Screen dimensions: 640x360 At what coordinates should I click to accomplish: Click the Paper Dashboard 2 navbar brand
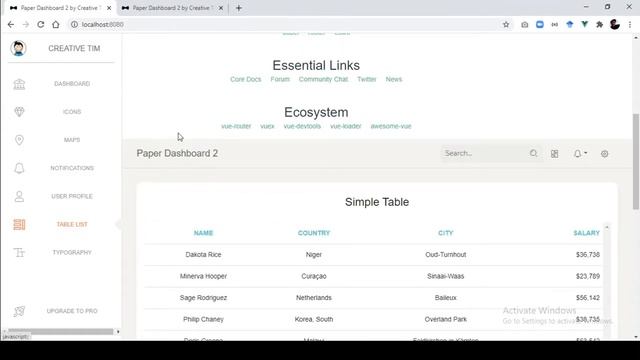point(177,153)
